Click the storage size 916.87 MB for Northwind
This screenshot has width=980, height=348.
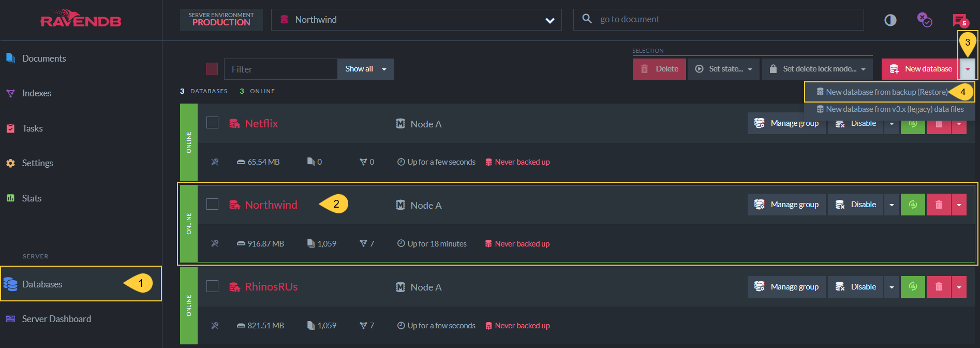coord(260,243)
